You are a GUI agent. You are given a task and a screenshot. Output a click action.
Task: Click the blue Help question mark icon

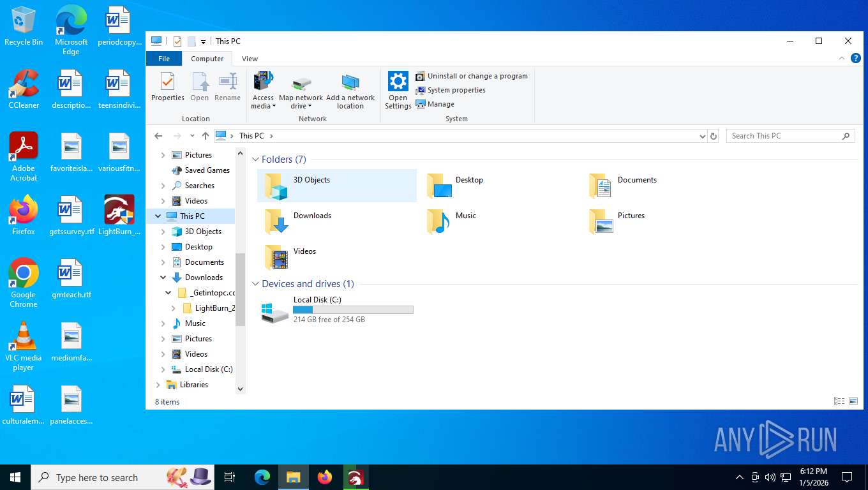click(x=856, y=58)
